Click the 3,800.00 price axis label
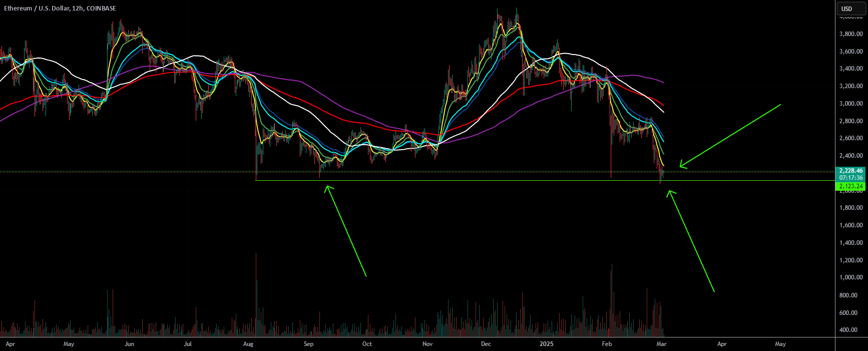 pos(851,34)
